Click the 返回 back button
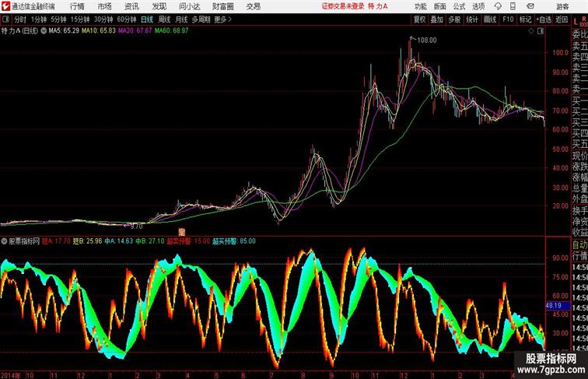 562,19
